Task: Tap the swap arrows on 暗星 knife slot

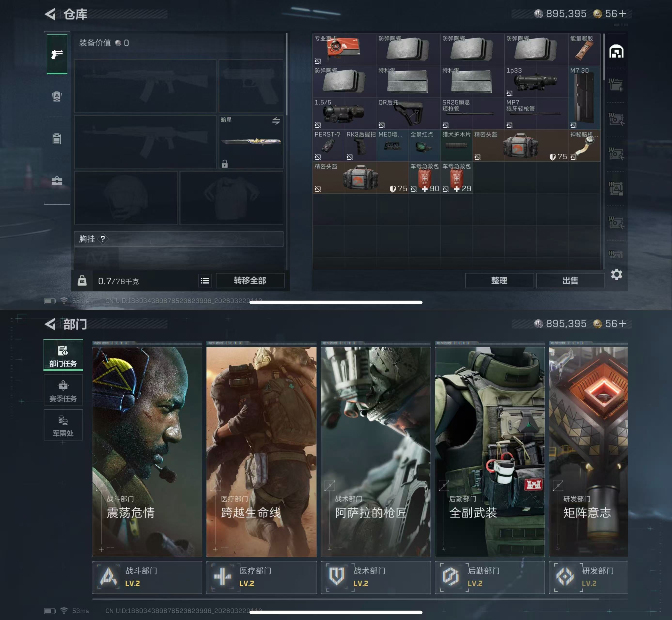Action: (276, 121)
